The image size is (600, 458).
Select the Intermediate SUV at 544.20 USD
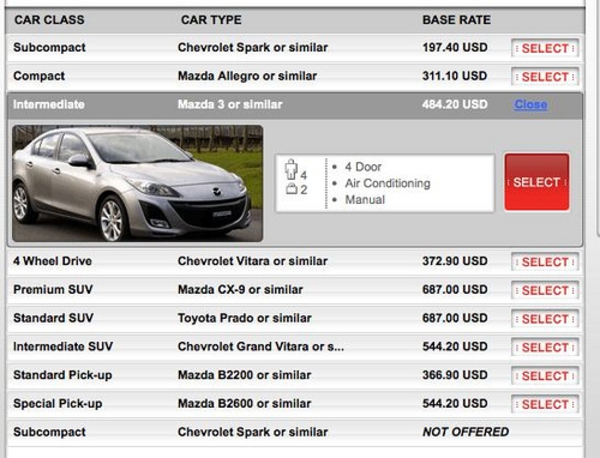(x=544, y=347)
